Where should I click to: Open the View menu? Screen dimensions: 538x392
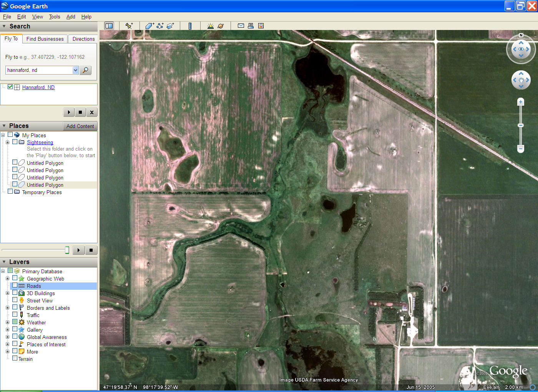click(38, 17)
